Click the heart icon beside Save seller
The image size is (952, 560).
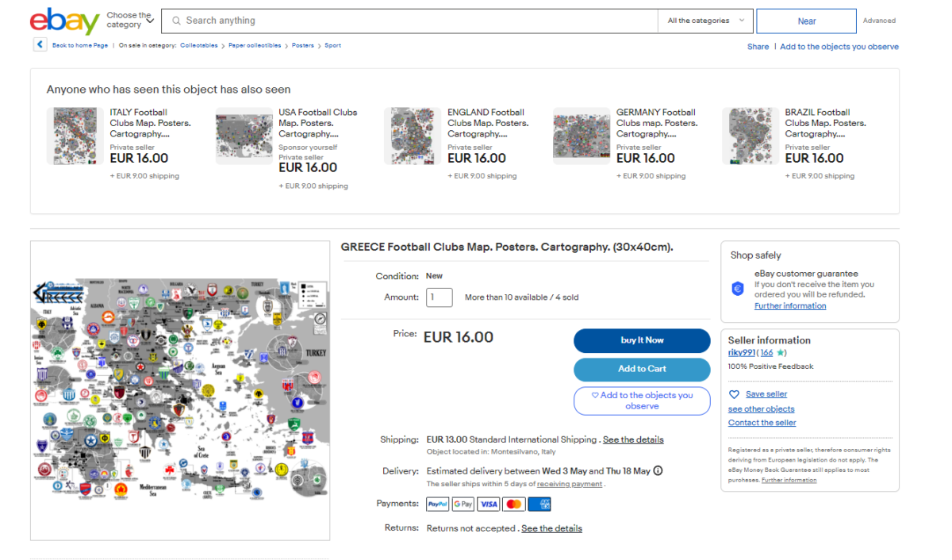click(734, 394)
